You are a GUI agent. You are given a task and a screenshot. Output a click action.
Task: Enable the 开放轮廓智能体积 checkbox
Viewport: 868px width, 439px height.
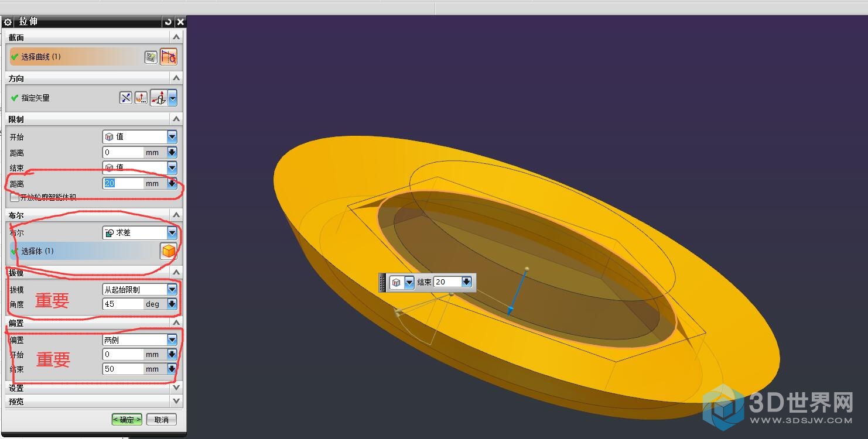[15, 198]
